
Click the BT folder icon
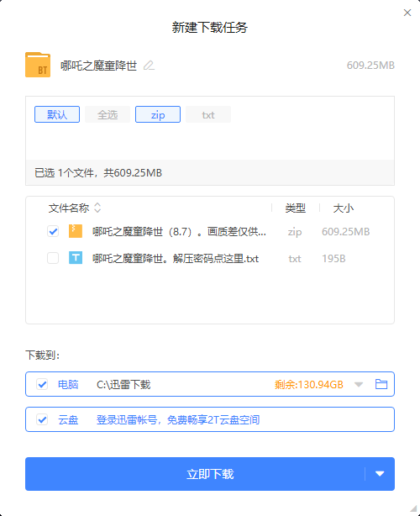coord(38,65)
